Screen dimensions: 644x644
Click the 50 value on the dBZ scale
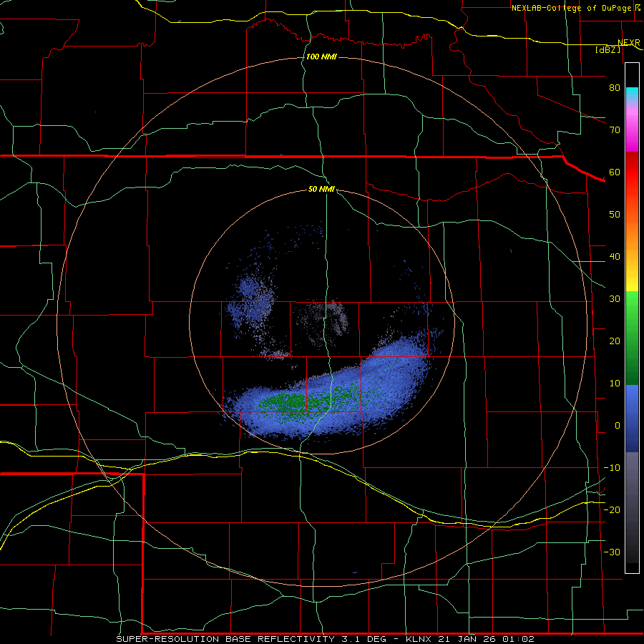615,215
